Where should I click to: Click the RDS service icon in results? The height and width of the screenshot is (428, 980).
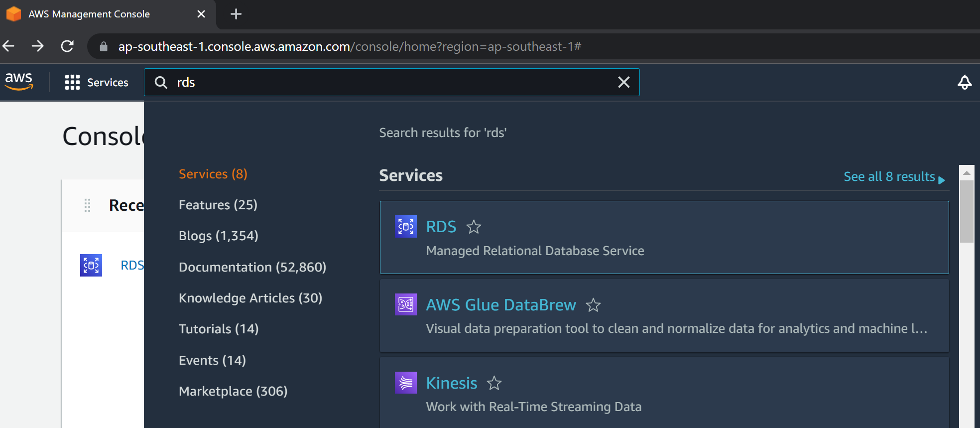(x=405, y=227)
